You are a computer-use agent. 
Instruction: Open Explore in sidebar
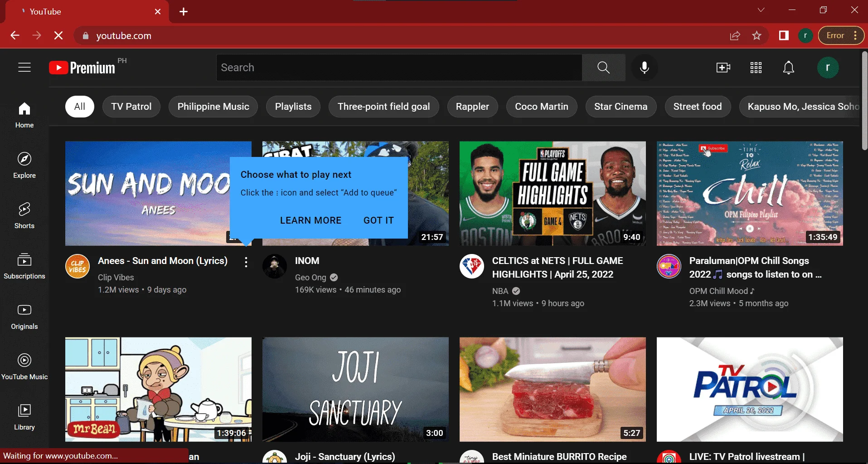[x=24, y=166]
